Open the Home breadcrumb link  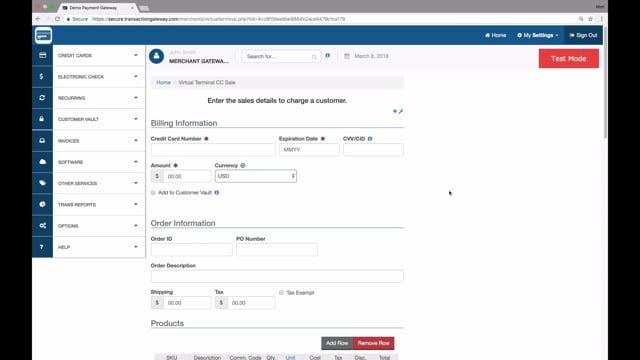tap(163, 82)
